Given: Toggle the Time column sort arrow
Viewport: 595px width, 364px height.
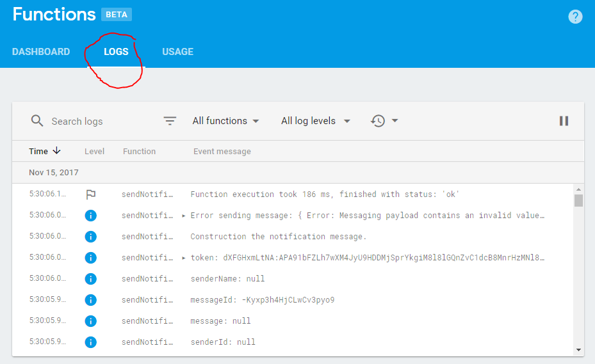Looking at the screenshot, I should 56,150.
